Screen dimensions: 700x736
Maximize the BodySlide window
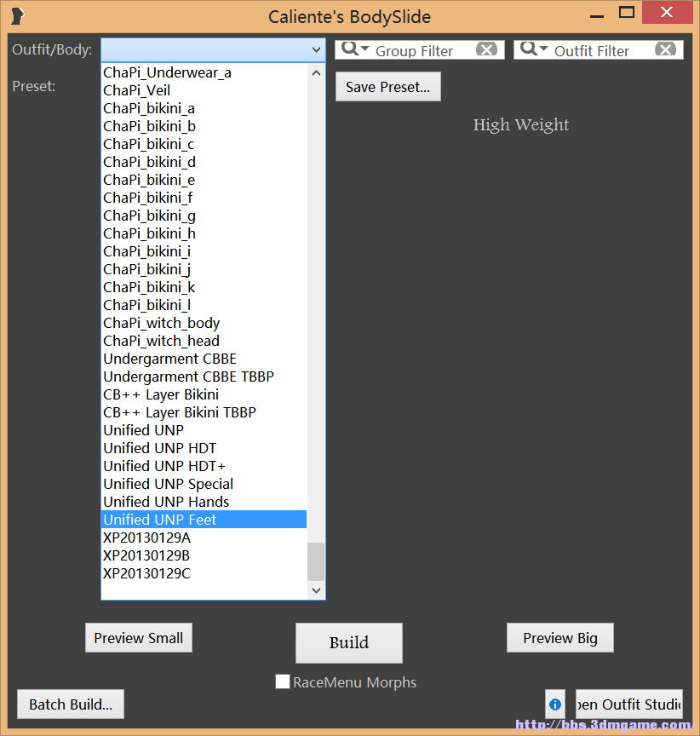tap(627, 13)
